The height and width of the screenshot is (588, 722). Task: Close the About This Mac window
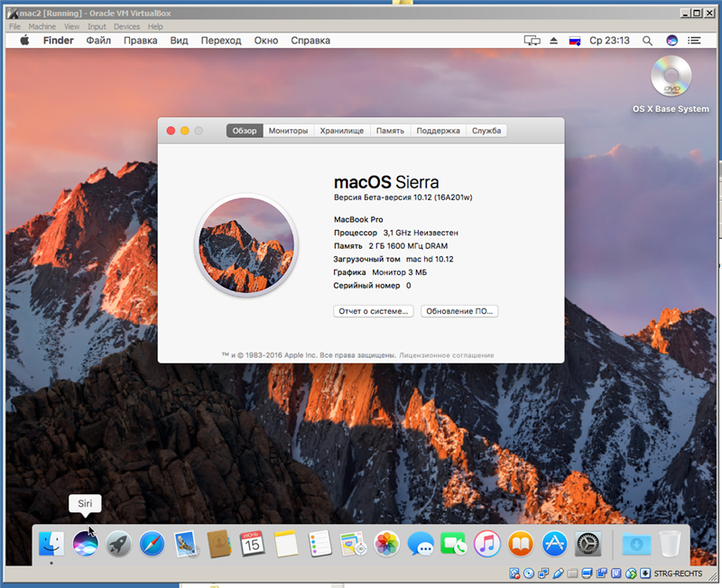point(171,131)
